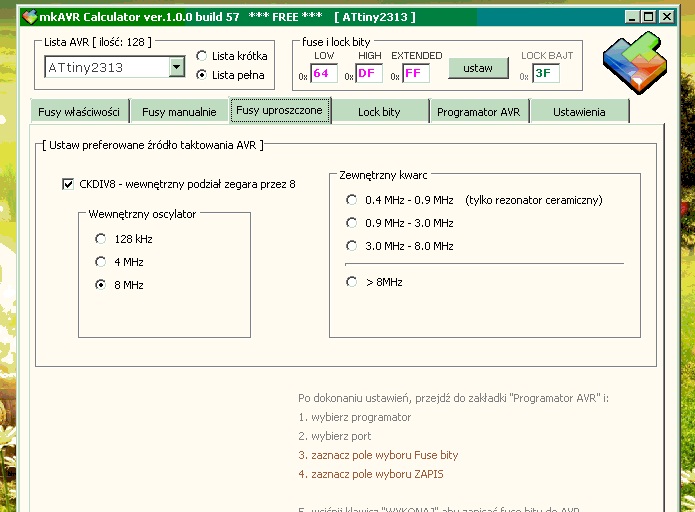Minimize the mkAVR Calculator window
695x512 pixels.
[632, 17]
